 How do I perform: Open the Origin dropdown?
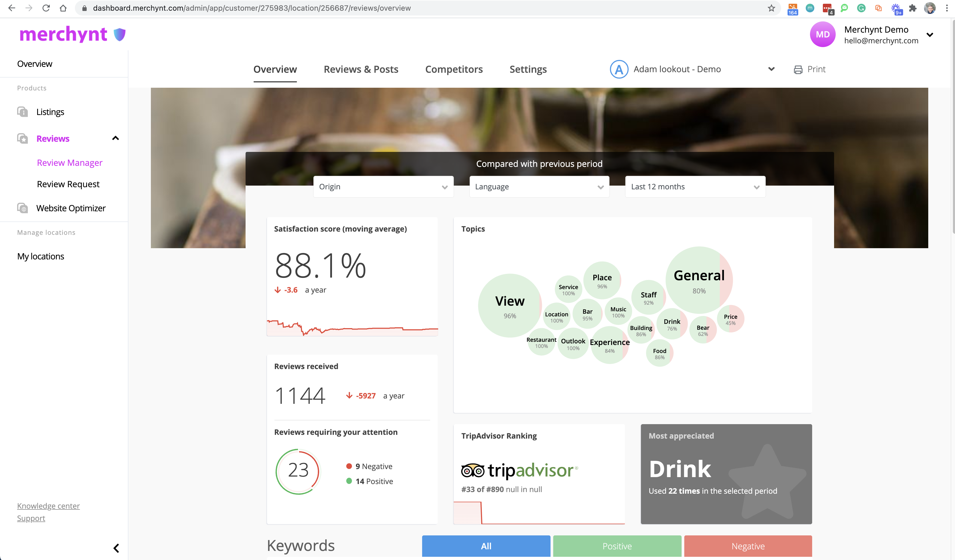[383, 187]
